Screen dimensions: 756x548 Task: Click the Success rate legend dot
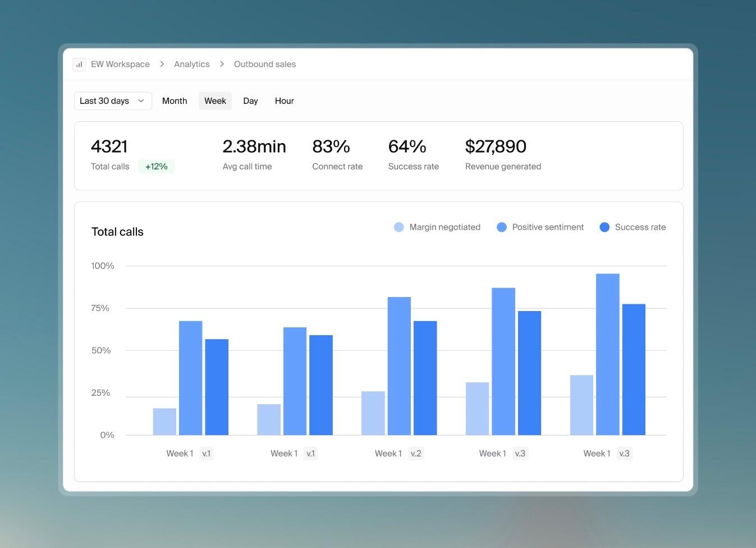[604, 227]
